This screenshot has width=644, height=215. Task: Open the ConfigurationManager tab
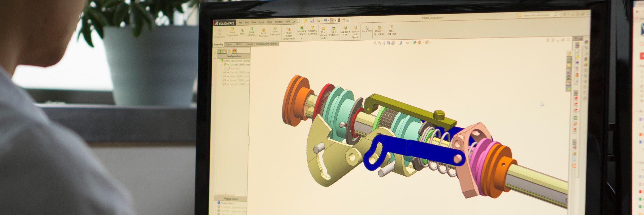(x=230, y=51)
